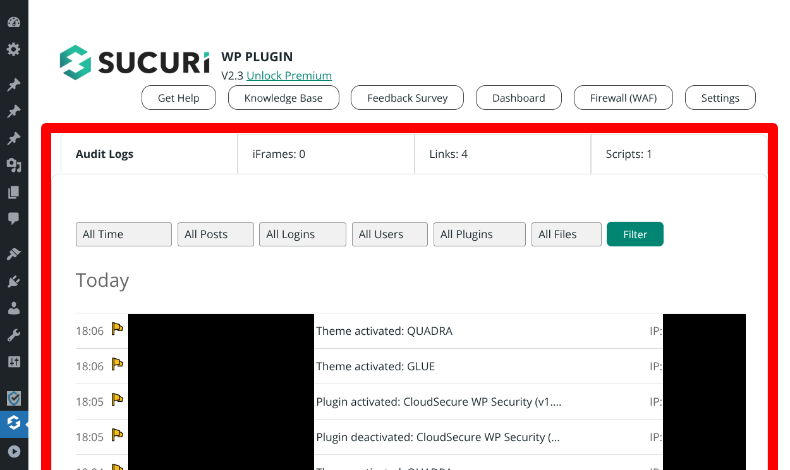Follow the Unlock Premium link
The image size is (790, 470).
pos(289,76)
